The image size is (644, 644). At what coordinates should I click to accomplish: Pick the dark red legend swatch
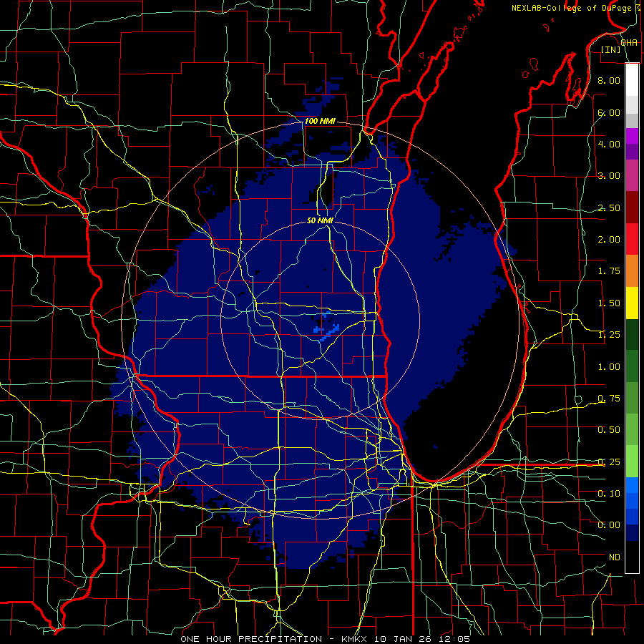tap(632, 208)
